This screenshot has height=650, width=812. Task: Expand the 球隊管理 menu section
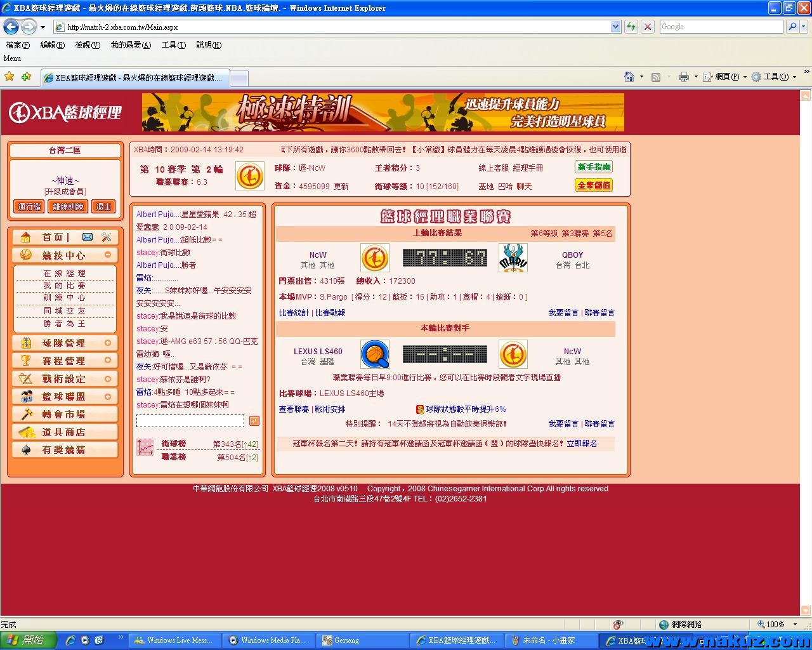[108, 343]
